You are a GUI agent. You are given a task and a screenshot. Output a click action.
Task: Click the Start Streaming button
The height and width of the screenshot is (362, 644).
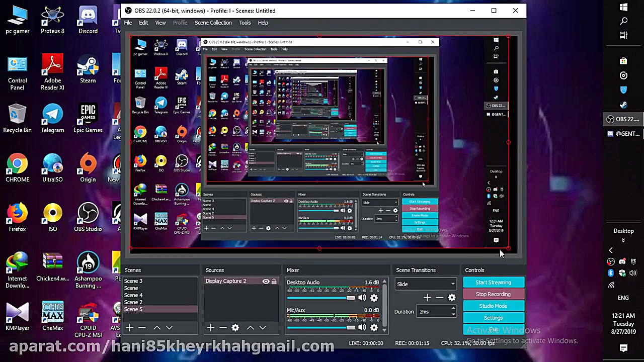point(493,283)
